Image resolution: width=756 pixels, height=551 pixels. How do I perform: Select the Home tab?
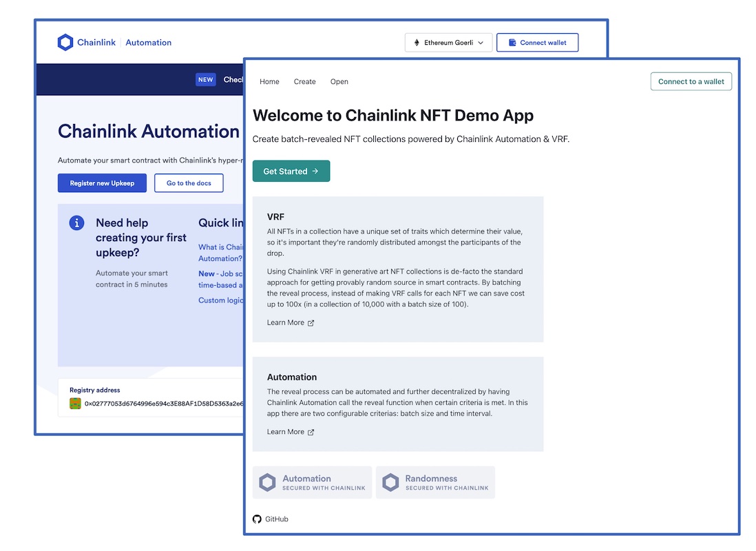click(269, 81)
